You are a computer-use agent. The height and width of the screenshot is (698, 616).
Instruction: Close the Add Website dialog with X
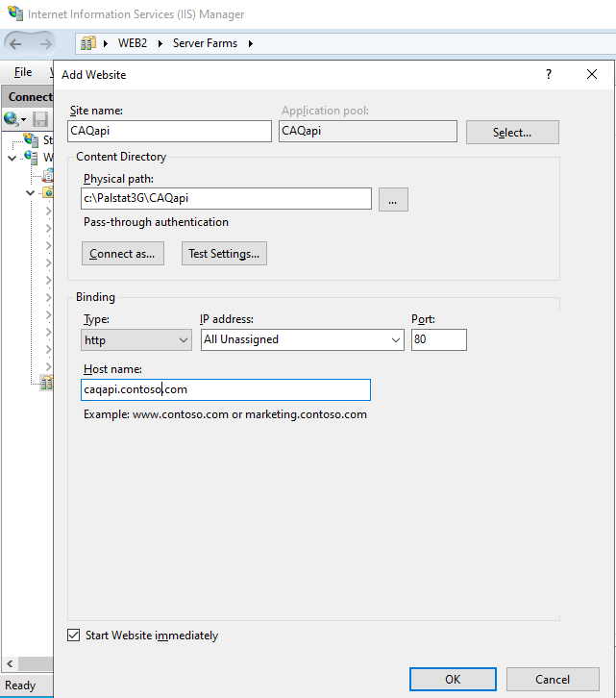[592, 74]
